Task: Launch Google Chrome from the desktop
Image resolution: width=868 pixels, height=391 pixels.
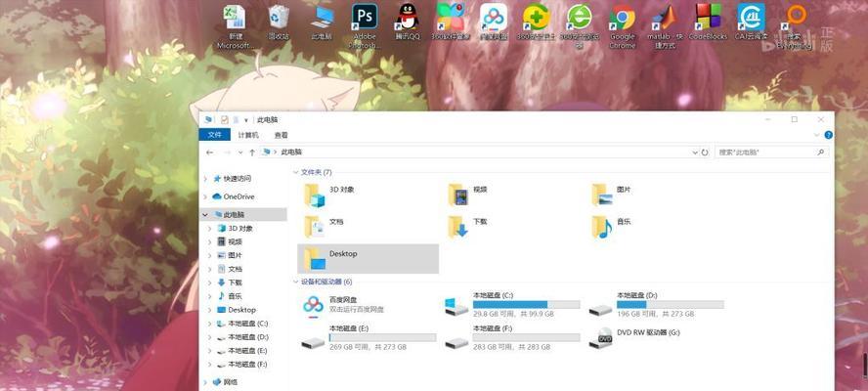Action: point(623,26)
